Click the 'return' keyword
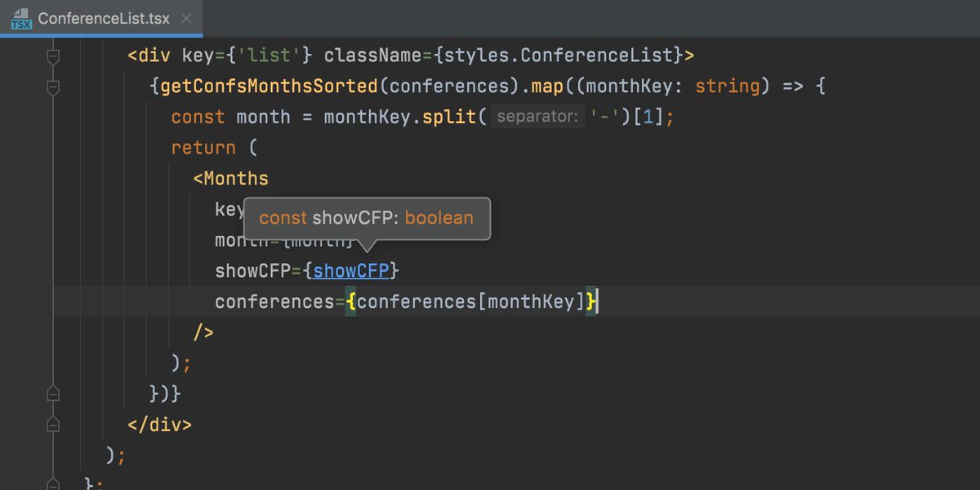 click(x=203, y=148)
